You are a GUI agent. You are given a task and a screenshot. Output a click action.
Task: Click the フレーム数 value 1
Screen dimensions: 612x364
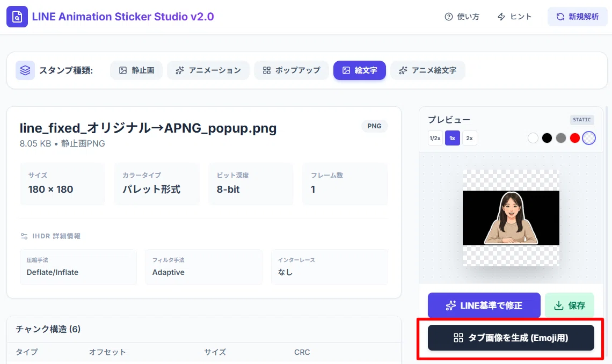point(313,189)
